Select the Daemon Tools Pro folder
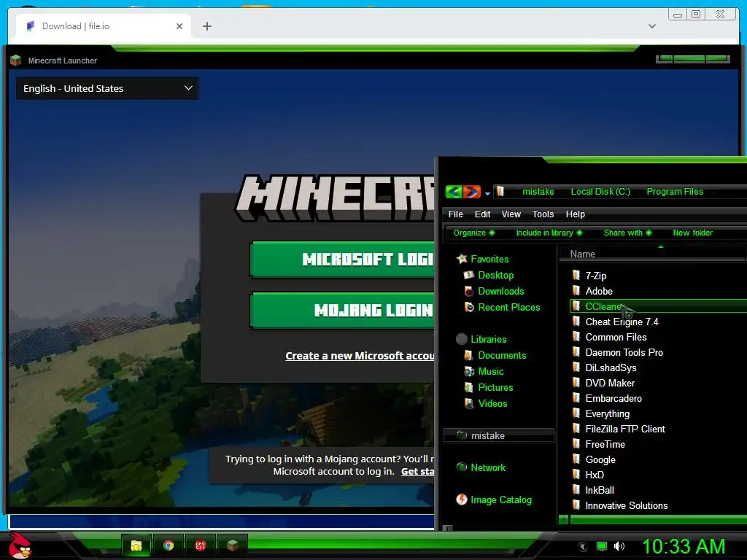Image resolution: width=747 pixels, height=560 pixels. (624, 352)
